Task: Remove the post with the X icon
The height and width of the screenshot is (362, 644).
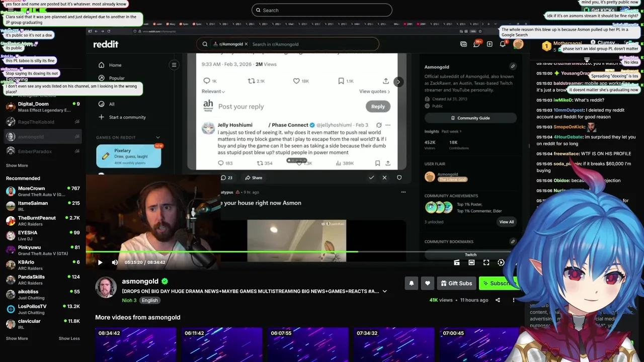Action: [x=384, y=177]
